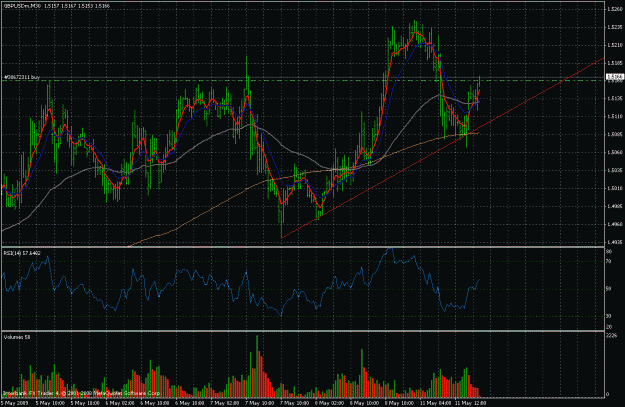This screenshot has height=407, width=625.
Task: Click the 'RSI(14) 57.6402' indicator label
Action: pos(22,253)
